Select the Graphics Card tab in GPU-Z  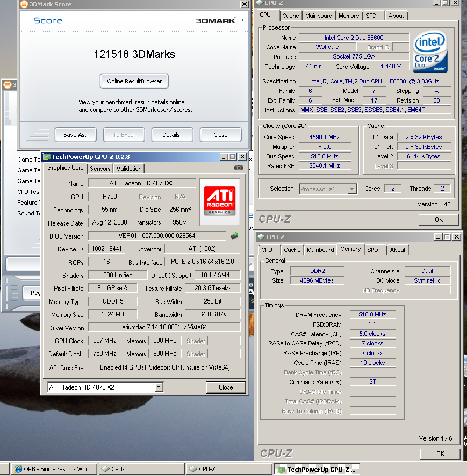coord(65,168)
